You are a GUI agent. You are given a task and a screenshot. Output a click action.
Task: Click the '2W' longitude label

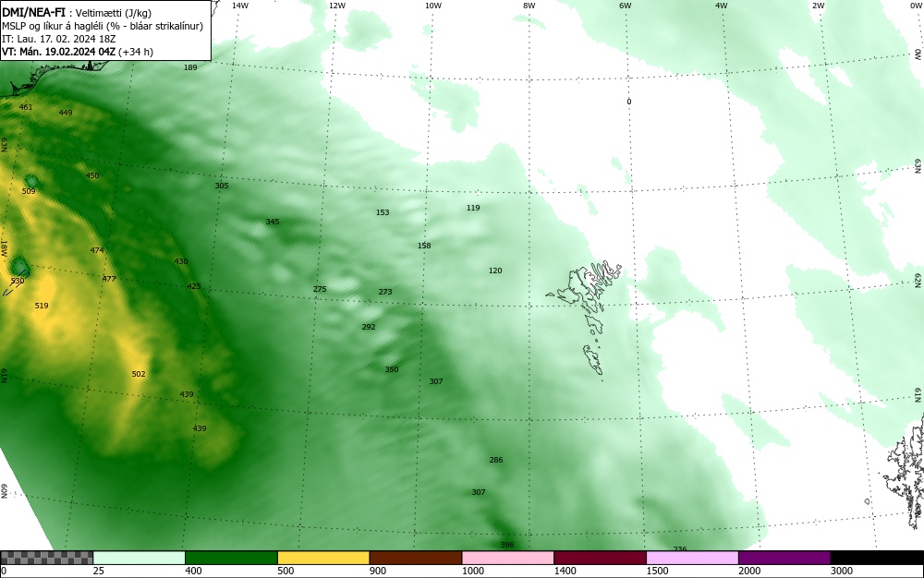[x=818, y=6]
